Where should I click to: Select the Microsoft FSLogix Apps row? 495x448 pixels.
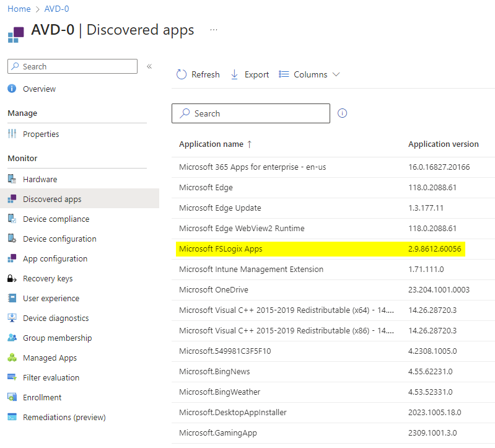[333, 248]
